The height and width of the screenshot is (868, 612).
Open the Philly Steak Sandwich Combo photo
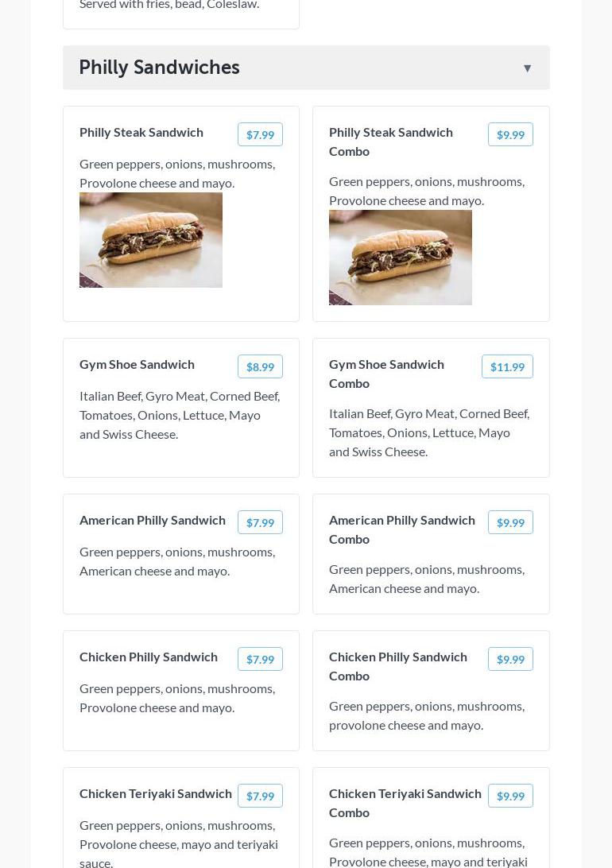(x=401, y=258)
